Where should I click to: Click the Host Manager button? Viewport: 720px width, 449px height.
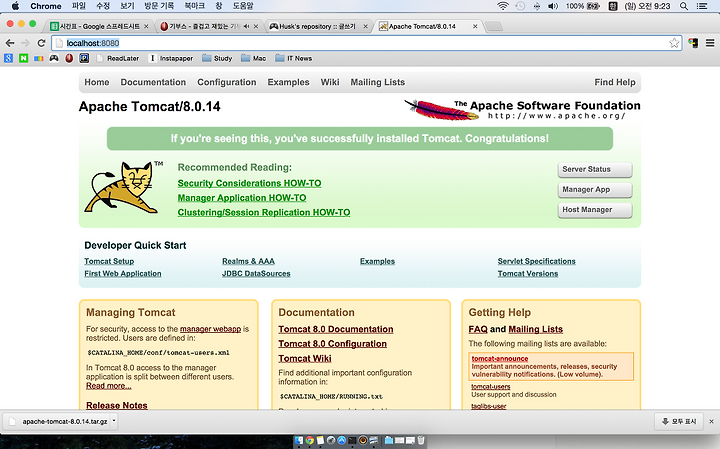pos(595,210)
